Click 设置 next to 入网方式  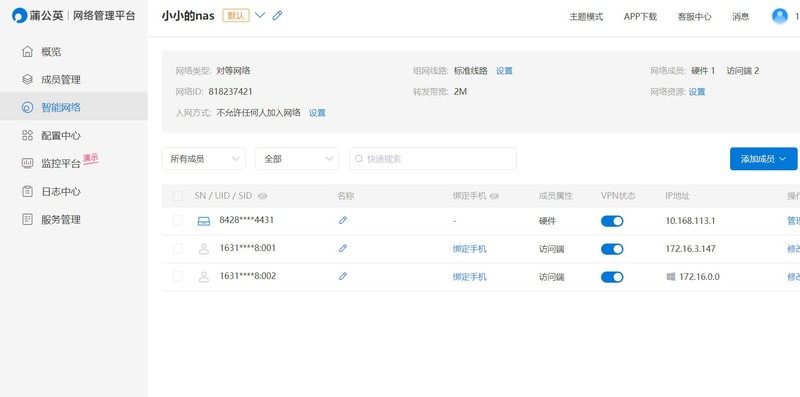317,113
